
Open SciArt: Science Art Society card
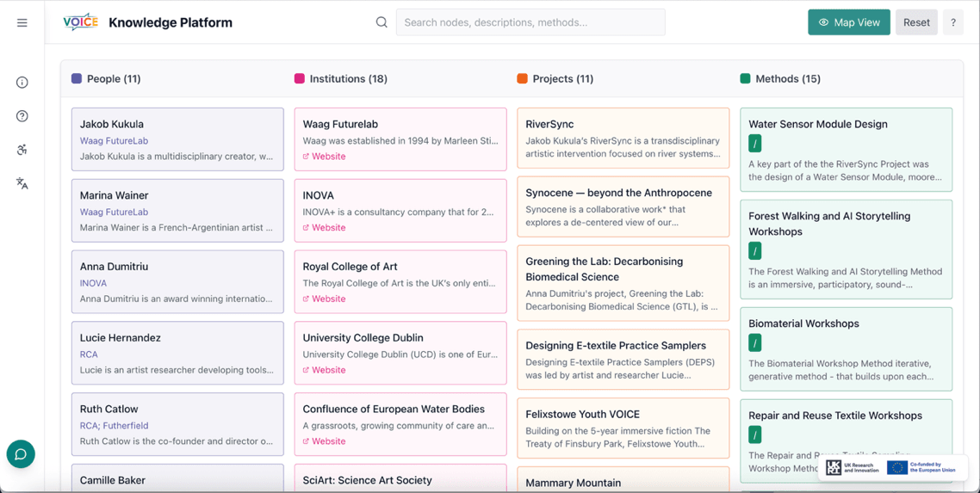(x=400, y=478)
